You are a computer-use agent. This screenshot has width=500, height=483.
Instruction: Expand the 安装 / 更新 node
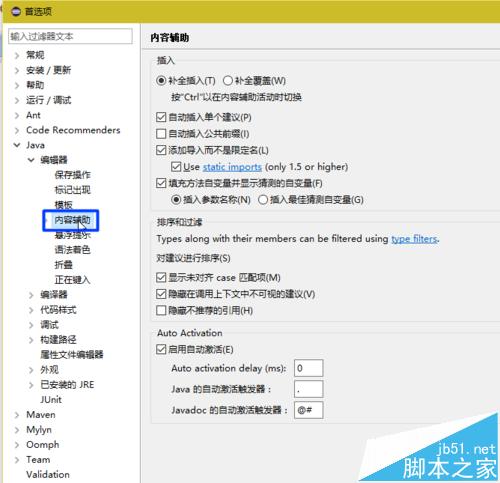(17, 70)
